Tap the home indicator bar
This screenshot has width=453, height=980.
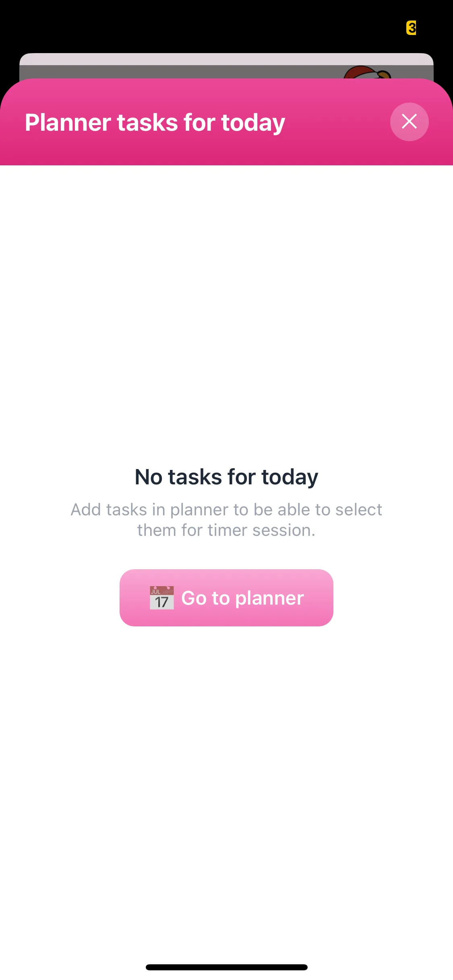[x=226, y=967]
